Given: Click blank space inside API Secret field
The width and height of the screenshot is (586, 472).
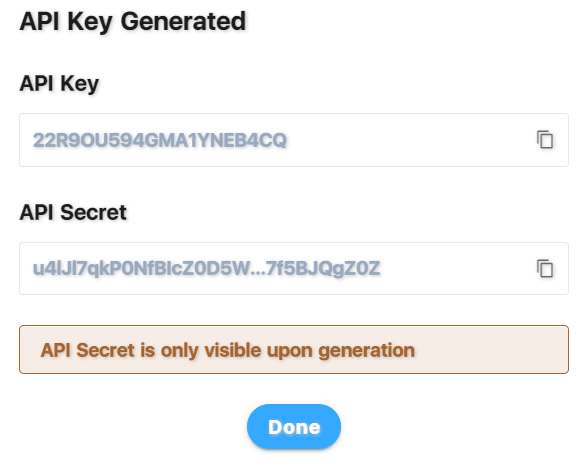Looking at the screenshot, I should pyautogui.click(x=456, y=268).
